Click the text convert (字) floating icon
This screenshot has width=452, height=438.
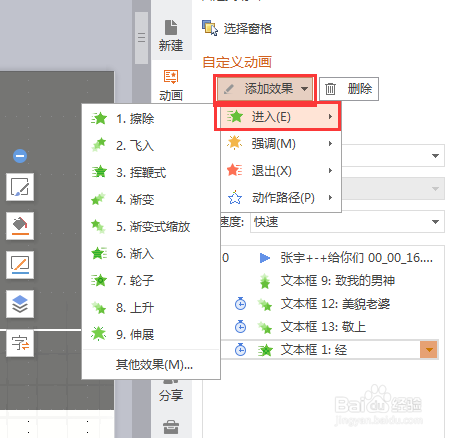click(20, 343)
